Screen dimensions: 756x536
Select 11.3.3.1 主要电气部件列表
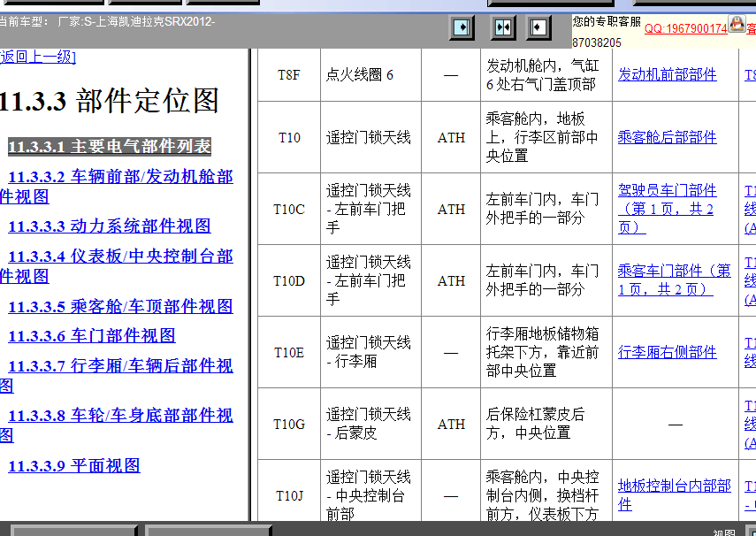[x=110, y=146]
